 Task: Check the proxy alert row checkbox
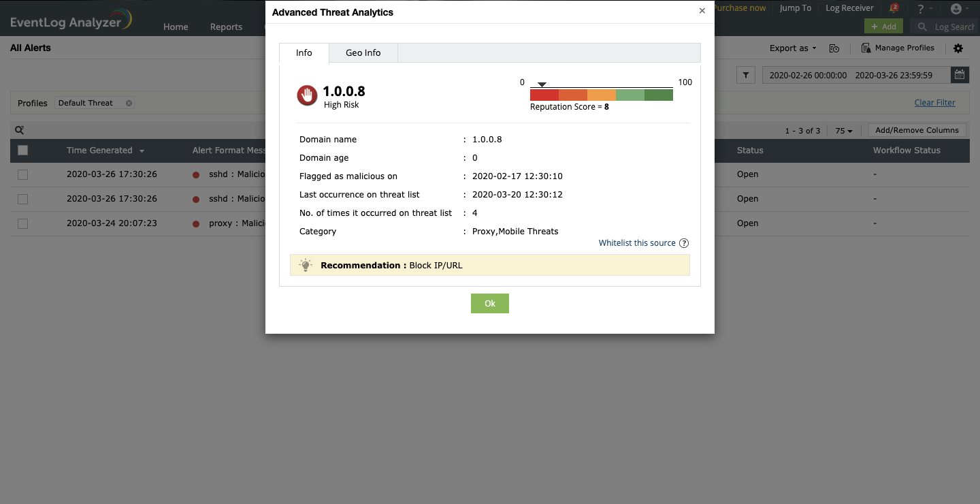[22, 223]
